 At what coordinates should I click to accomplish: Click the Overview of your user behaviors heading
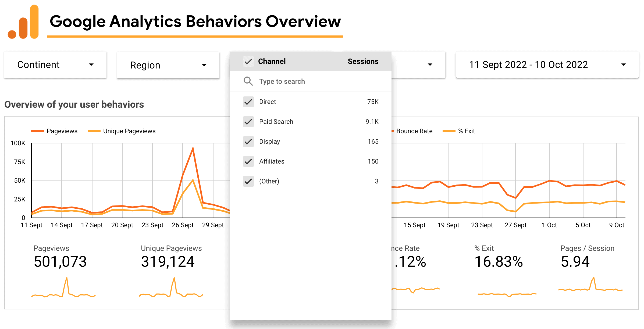click(74, 104)
